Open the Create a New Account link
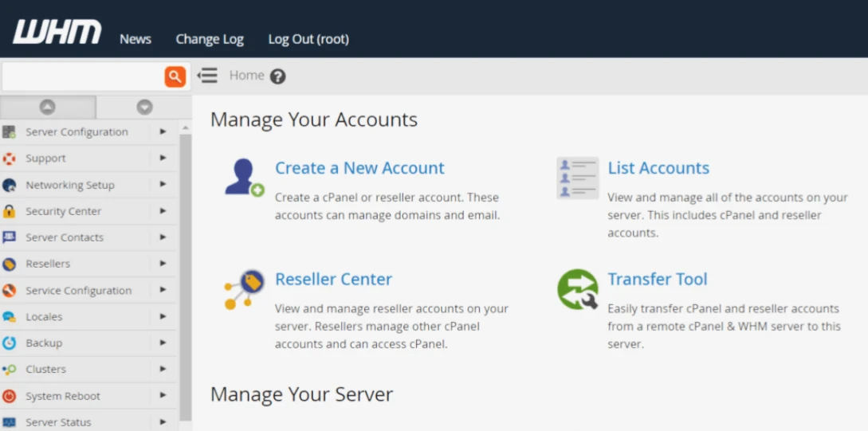This screenshot has height=431, width=868. click(x=359, y=167)
